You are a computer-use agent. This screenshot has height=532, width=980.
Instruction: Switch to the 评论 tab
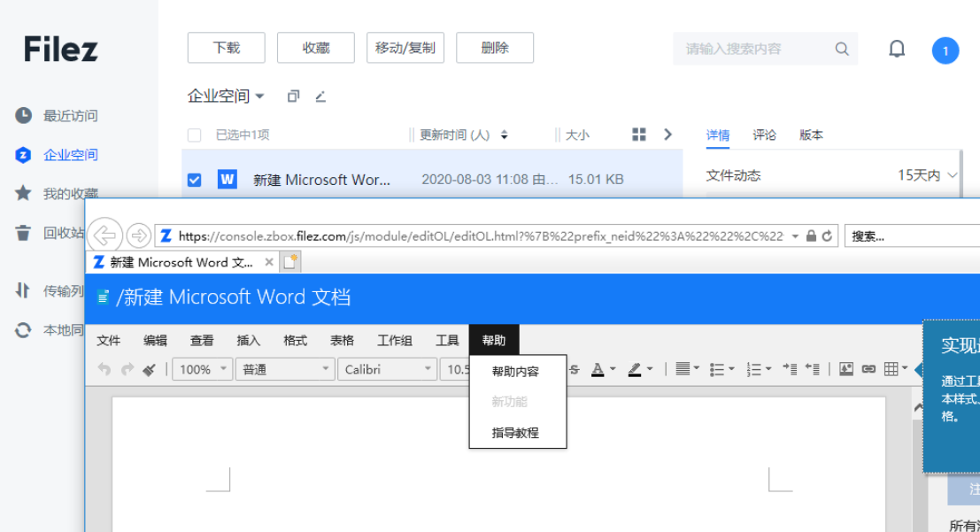pos(764,135)
